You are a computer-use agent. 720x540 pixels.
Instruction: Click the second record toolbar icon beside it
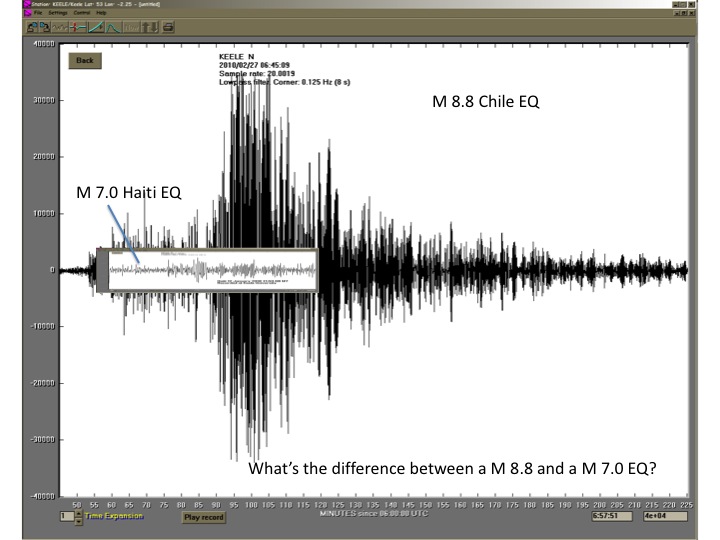[x=45, y=28]
